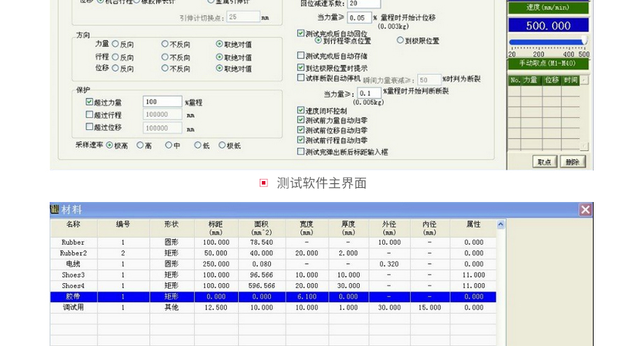Uncheck the 超过力量 protection checkbox
This screenshot has width=644, height=346.
90,102
